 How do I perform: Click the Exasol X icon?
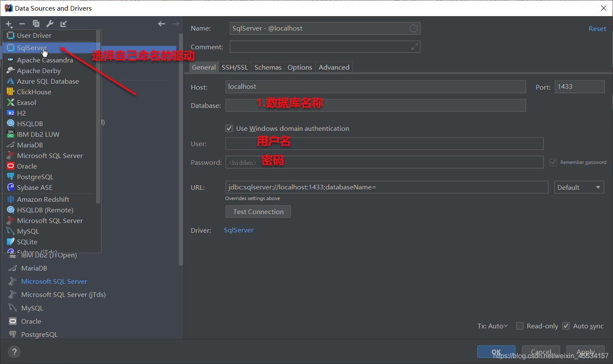click(x=11, y=102)
